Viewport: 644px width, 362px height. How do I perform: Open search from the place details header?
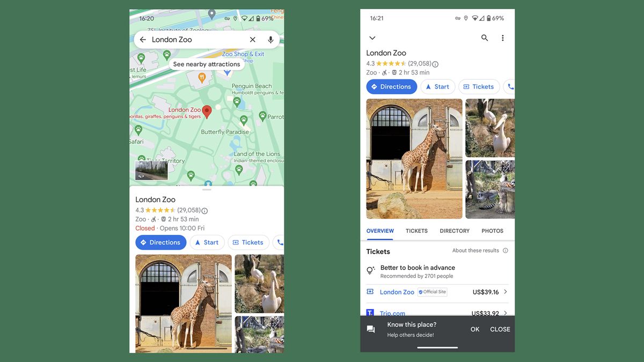point(484,38)
